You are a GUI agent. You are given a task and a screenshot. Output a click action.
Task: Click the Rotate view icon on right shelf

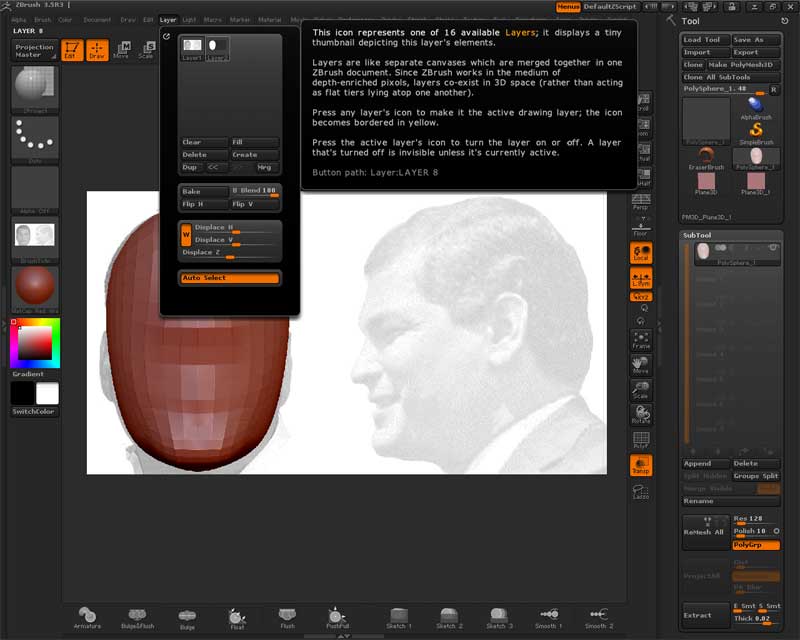[x=641, y=414]
